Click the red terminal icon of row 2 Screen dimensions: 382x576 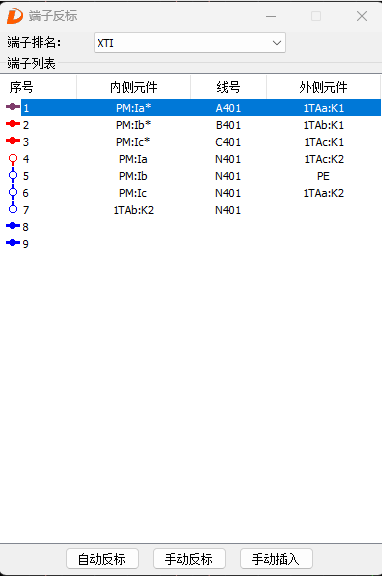(x=13, y=124)
